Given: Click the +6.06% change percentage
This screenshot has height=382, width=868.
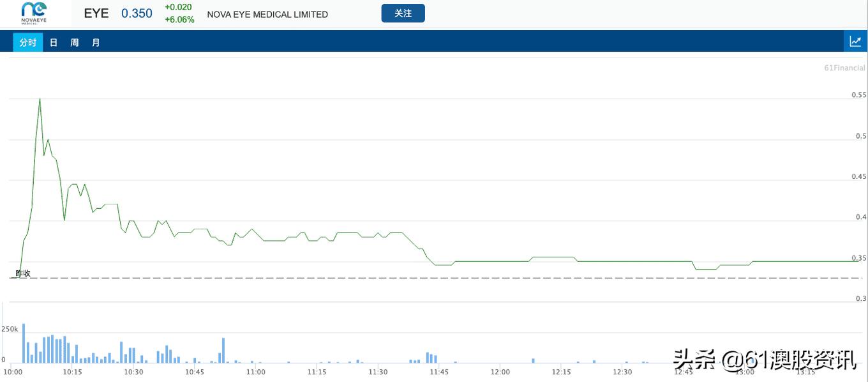Looking at the screenshot, I should 179,20.
